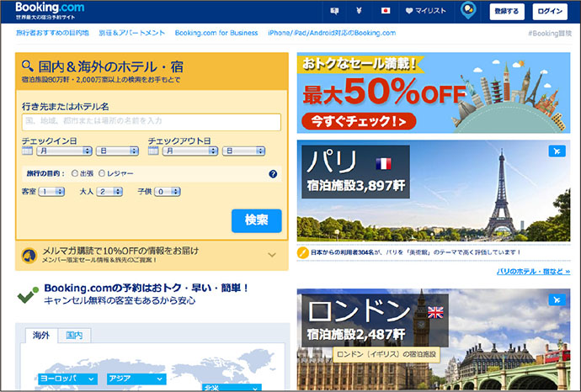Image resolution: width=581 pixels, height=392 pixels.
Task: Open 子供 children count dropdown
Action: point(168,192)
